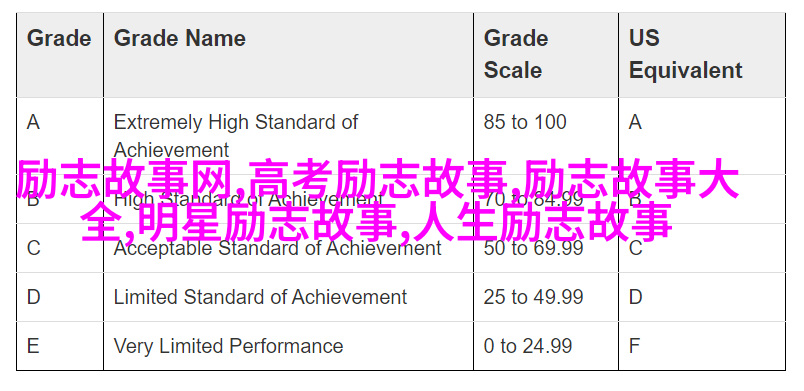Click the Grade Name column header
The image size is (804, 391).
[x=288, y=55]
